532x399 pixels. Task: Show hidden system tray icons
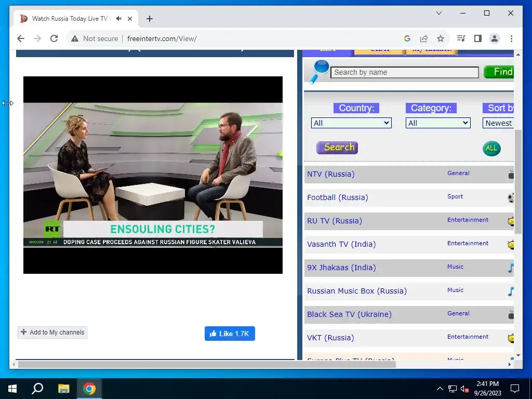pyautogui.click(x=440, y=389)
